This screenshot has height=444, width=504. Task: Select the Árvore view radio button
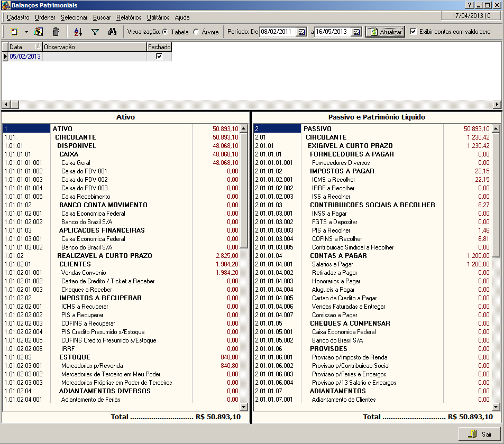196,32
